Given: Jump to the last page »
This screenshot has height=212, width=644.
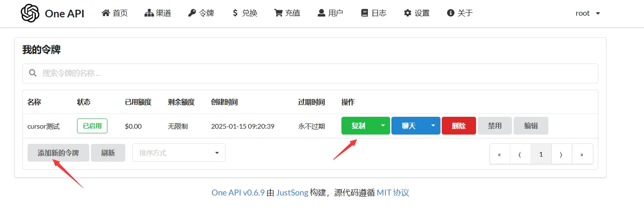Looking at the screenshot, I should (x=582, y=154).
